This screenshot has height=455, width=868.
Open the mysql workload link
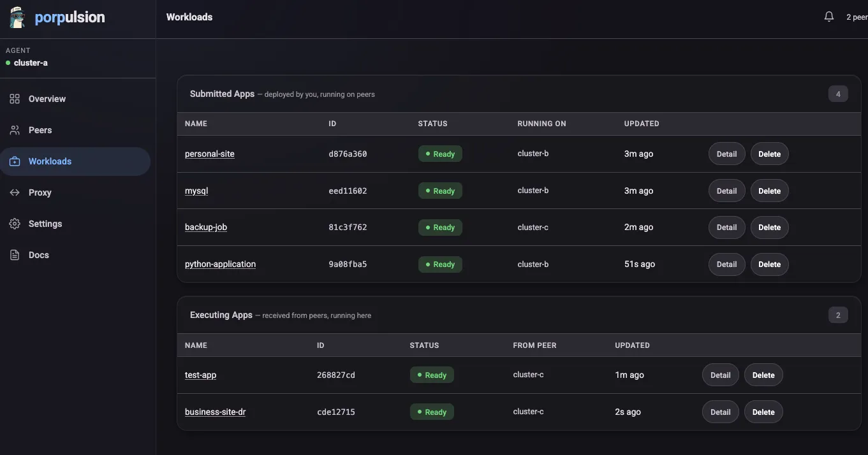coord(196,191)
